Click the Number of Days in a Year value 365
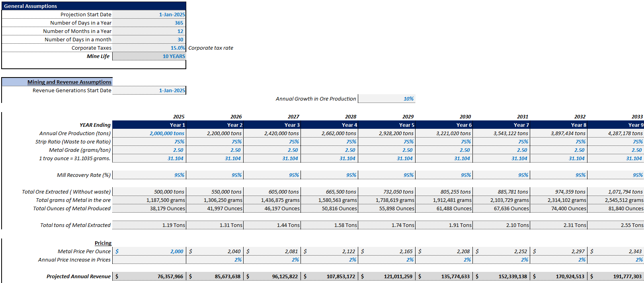Viewport: 644px width, 283px height. pyautogui.click(x=149, y=23)
